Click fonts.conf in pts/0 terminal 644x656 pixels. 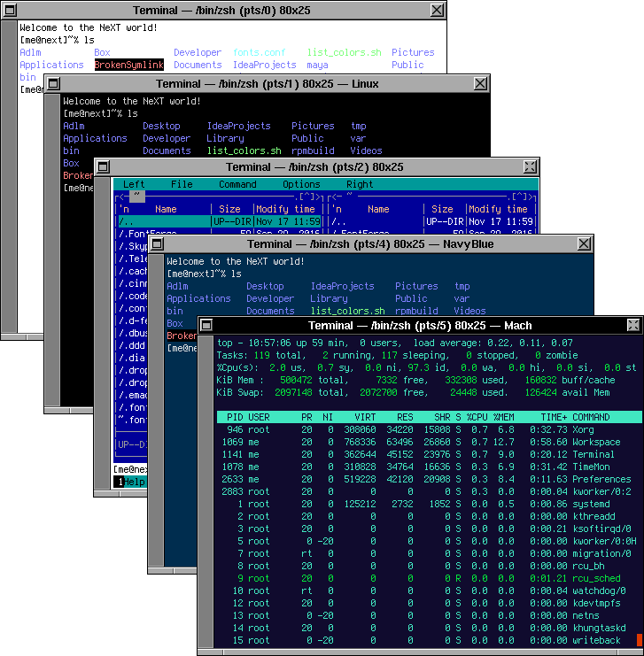pyautogui.click(x=260, y=52)
